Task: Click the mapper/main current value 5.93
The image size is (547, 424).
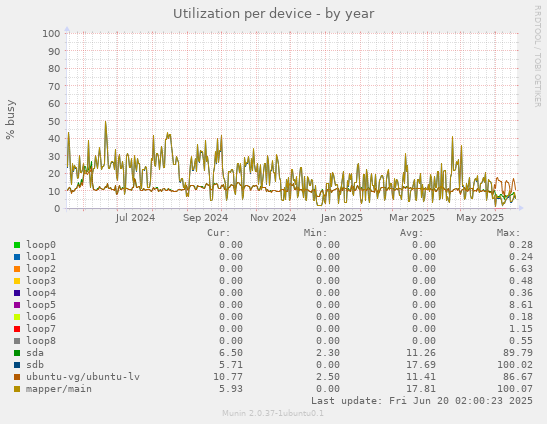Action: click(x=231, y=389)
